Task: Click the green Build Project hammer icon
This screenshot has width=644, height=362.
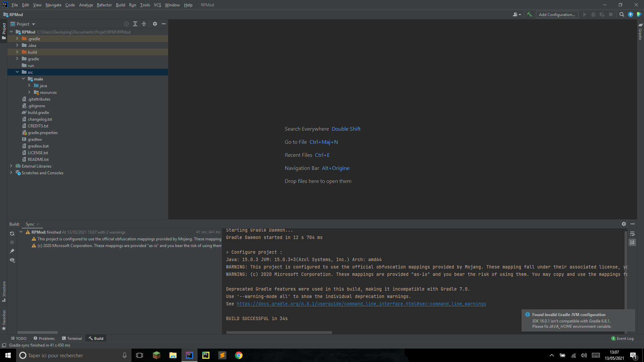Action: pyautogui.click(x=529, y=14)
